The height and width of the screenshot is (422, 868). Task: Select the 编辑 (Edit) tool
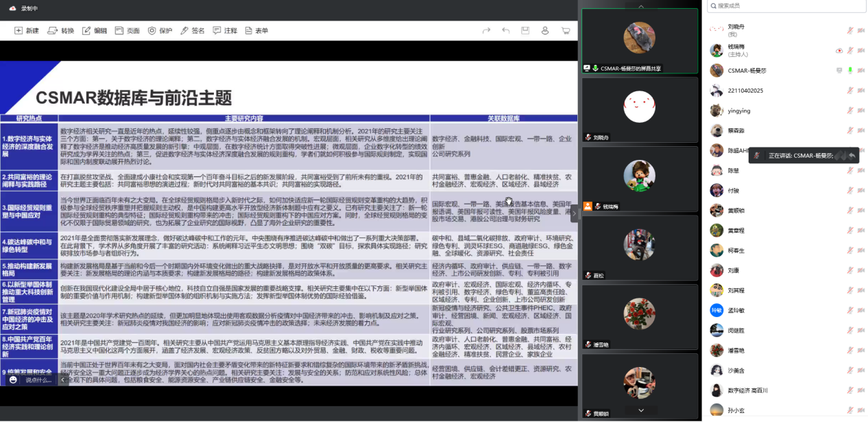[94, 31]
